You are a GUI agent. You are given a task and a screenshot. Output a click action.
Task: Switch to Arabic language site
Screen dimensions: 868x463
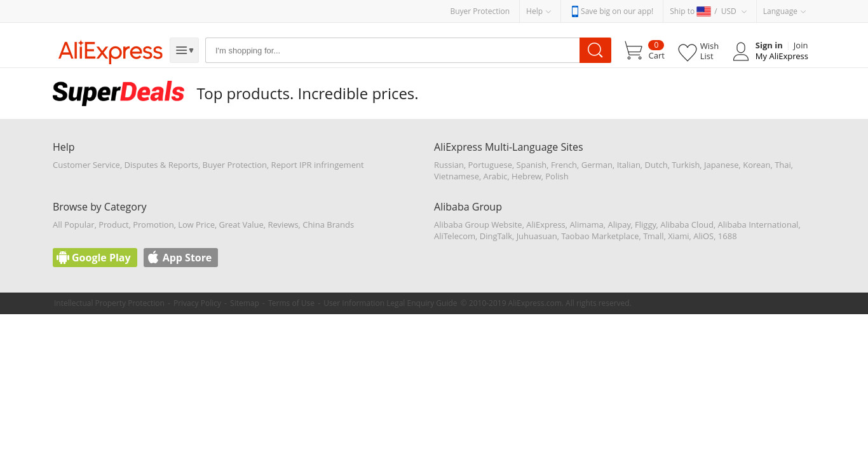coord(495,176)
